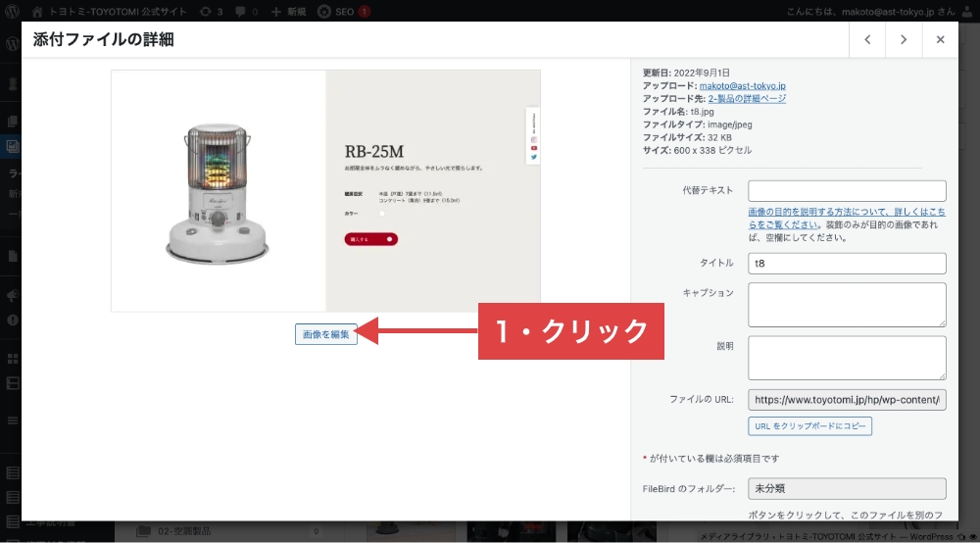The image size is (980, 543).
Task: Click file size text 32 KB
Action: [x=719, y=137]
